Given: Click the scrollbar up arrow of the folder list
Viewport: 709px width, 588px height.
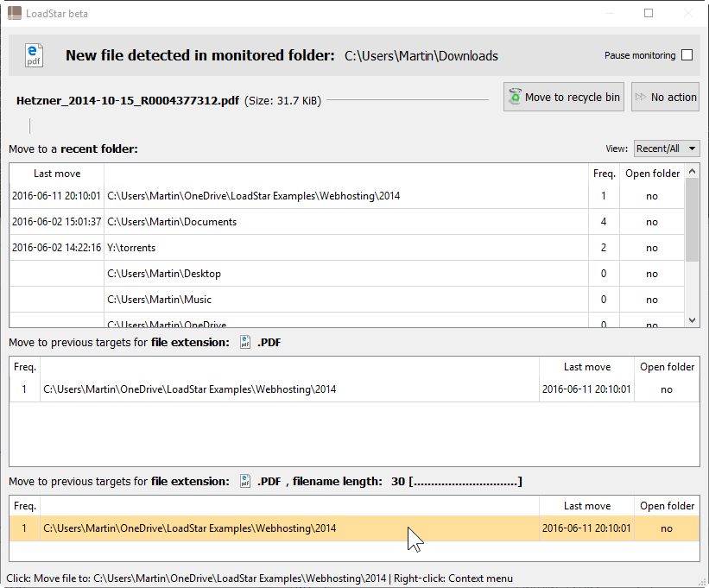Looking at the screenshot, I should (x=693, y=172).
